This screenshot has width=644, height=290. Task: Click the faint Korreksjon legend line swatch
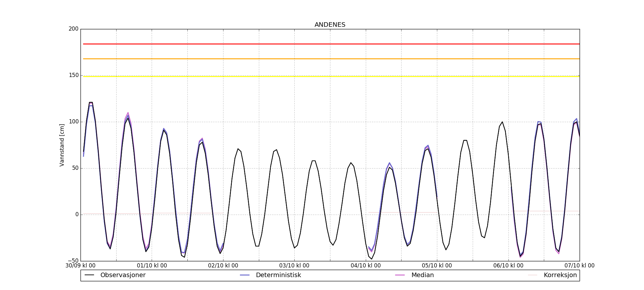(x=533, y=275)
